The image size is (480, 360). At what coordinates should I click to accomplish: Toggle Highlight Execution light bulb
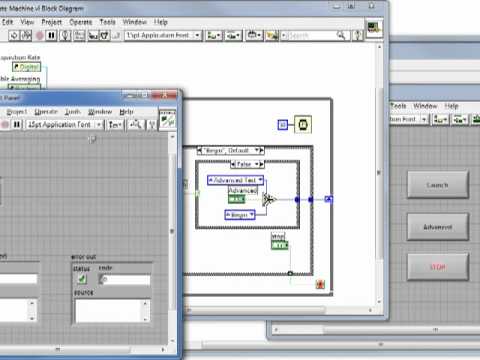pyautogui.click(x=65, y=35)
